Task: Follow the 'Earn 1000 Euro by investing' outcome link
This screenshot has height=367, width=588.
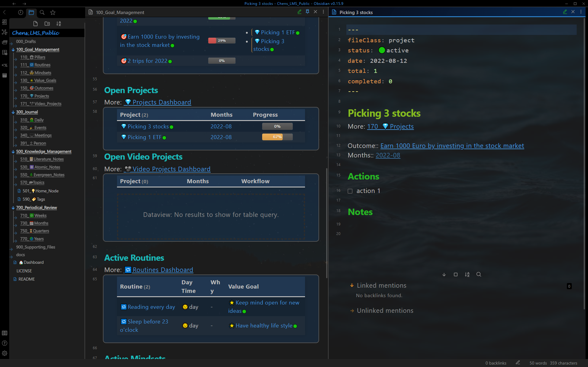Action: coord(452,146)
